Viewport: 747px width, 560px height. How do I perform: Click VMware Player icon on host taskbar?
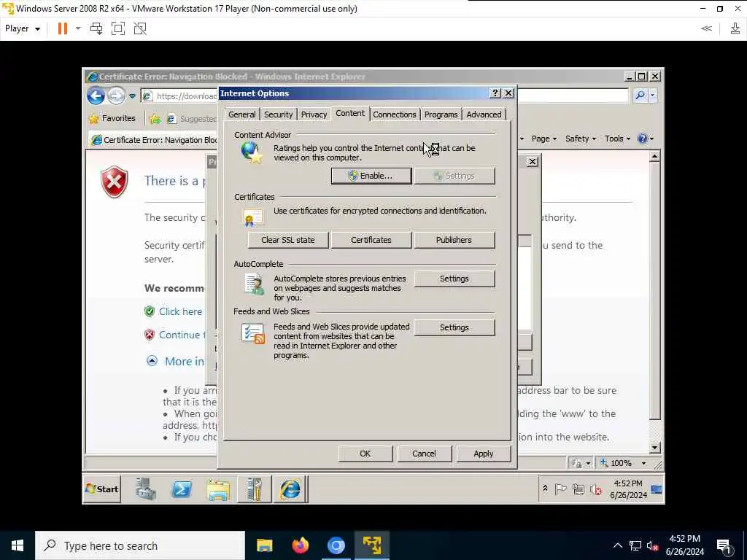coord(371,545)
